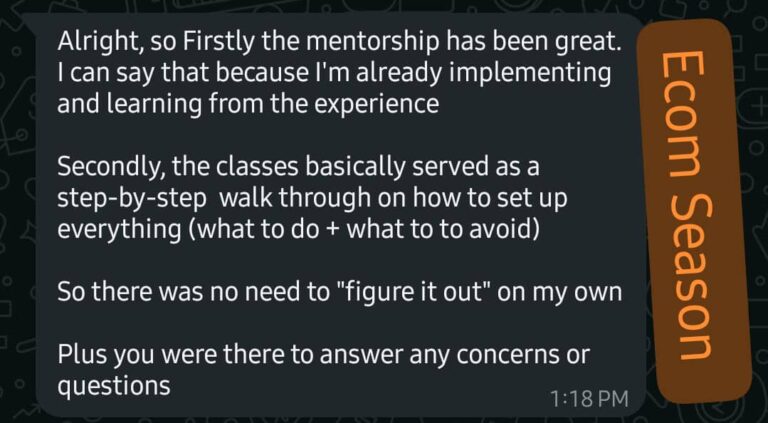Click the word 'questions' in the last line
The height and width of the screenshot is (423, 768).
[114, 387]
